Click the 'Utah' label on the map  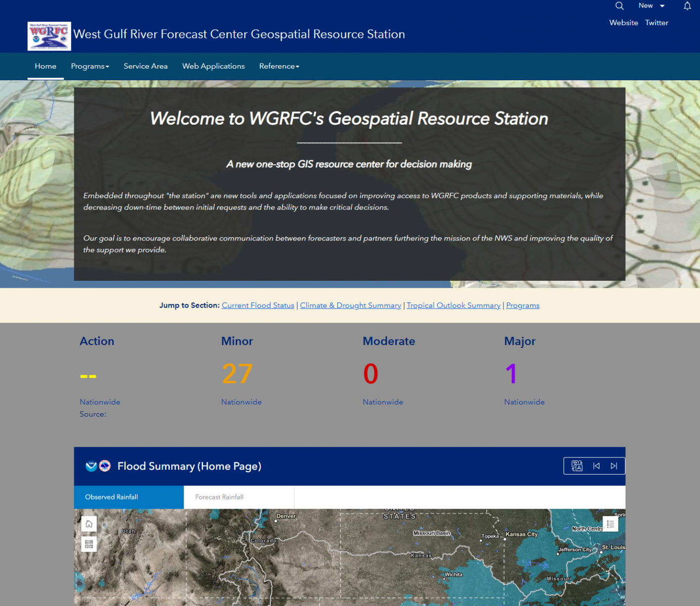pos(128,531)
